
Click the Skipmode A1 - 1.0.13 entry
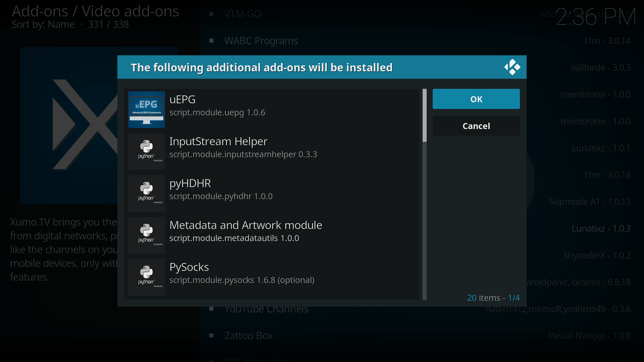[x=589, y=201]
